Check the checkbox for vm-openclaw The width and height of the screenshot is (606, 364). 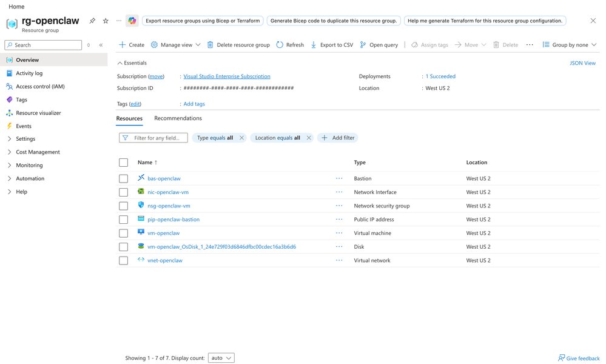tap(123, 233)
